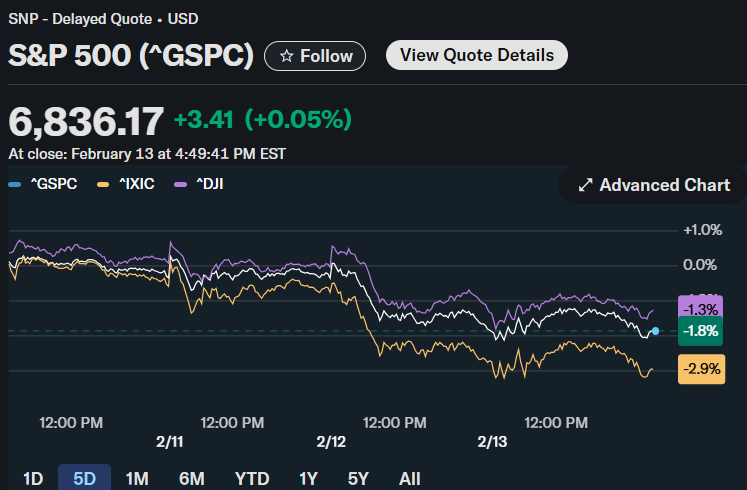Screen dimensions: 747x490
Task: Click the yellow ^IXIC legend color marker
Action: pos(103,184)
